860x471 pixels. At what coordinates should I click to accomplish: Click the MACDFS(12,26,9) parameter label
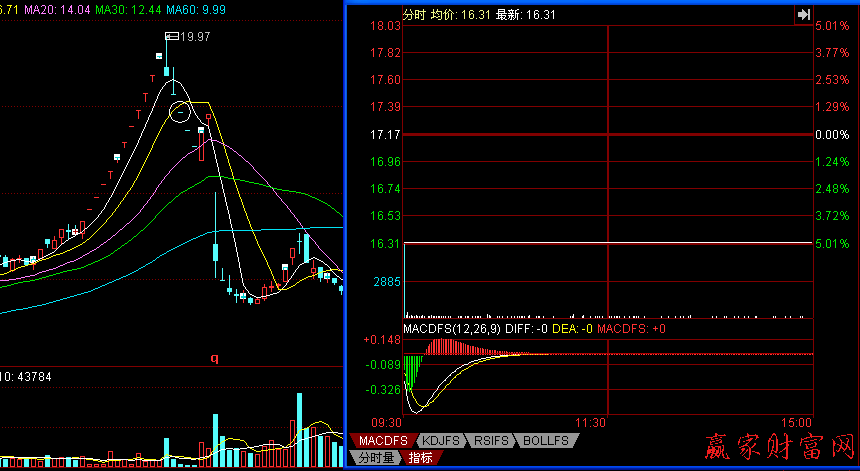[x=449, y=328]
